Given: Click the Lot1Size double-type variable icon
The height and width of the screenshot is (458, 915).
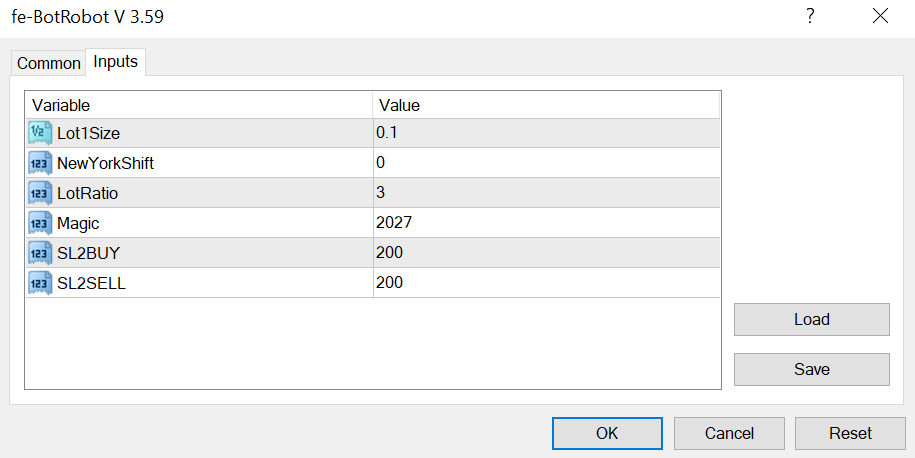Looking at the screenshot, I should 40,133.
